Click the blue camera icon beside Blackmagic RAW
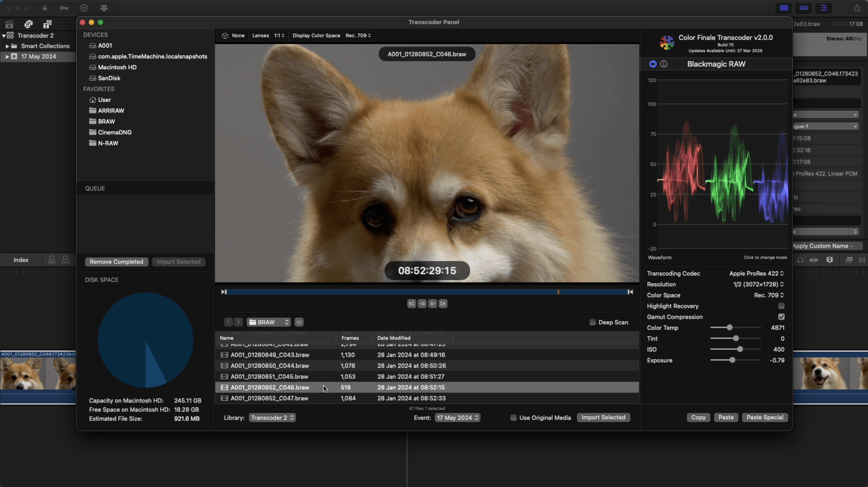The width and height of the screenshot is (868, 487). coord(653,64)
